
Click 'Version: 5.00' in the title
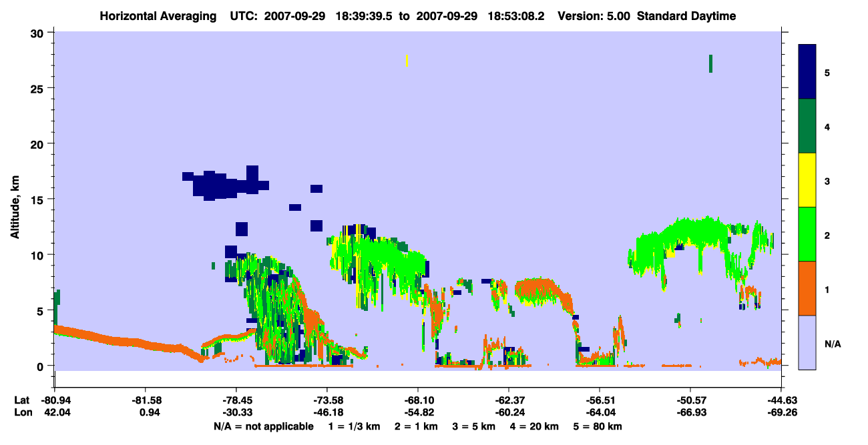tap(596, 16)
